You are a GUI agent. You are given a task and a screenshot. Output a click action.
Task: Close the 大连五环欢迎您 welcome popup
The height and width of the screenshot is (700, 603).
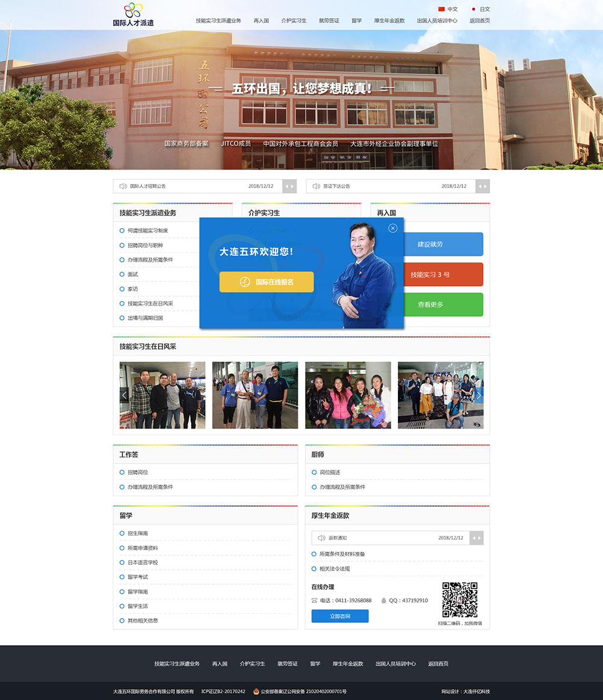point(393,228)
